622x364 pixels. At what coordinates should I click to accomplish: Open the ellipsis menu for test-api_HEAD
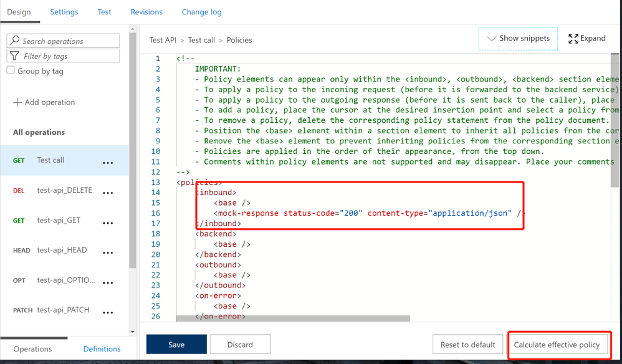pyautogui.click(x=108, y=252)
